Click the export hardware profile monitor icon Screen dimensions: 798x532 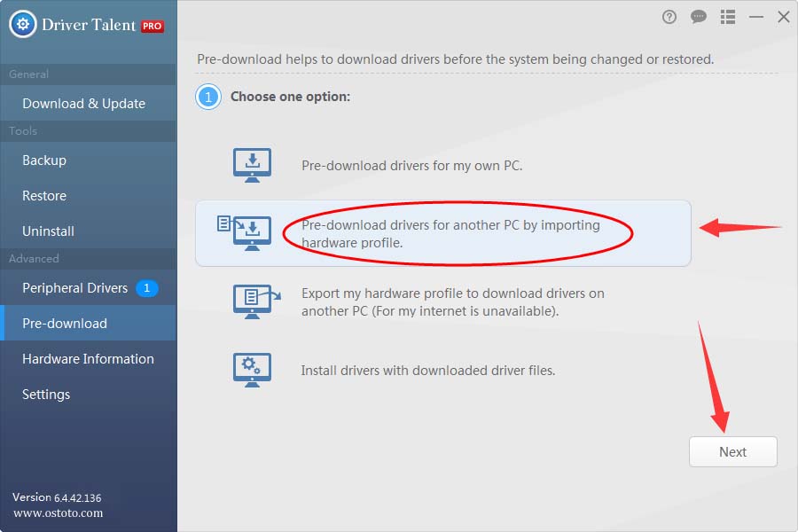coord(256,301)
